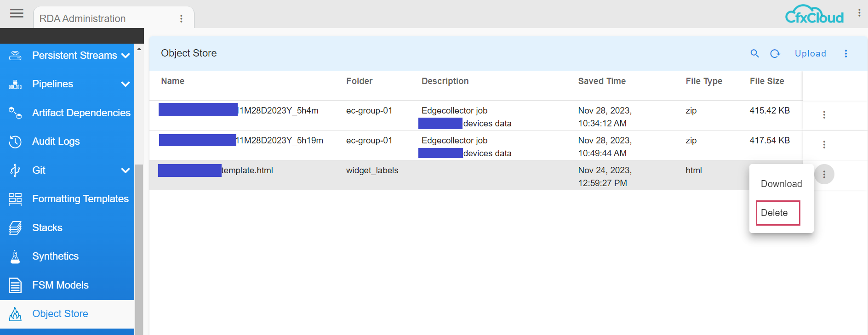Click the Upload button
868x335 pixels.
(810, 54)
